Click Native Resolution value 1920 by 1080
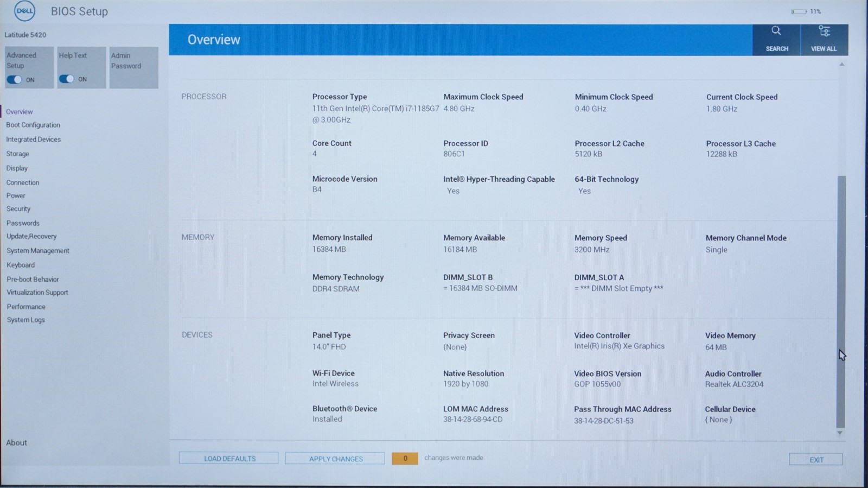 (x=465, y=384)
